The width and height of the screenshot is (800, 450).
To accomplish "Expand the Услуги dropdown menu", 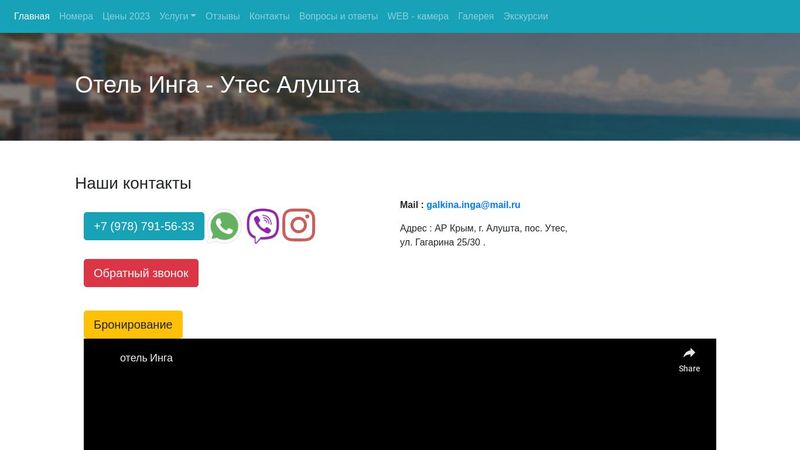I will (x=177, y=16).
